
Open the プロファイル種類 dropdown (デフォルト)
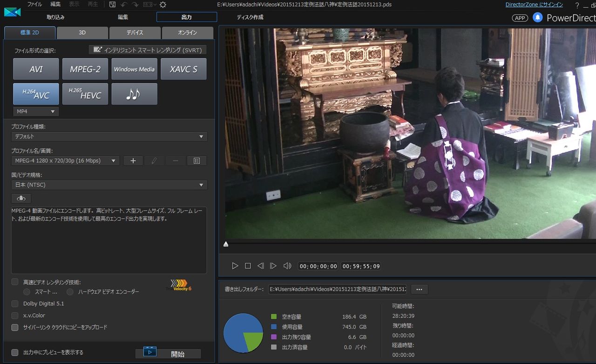tap(109, 136)
